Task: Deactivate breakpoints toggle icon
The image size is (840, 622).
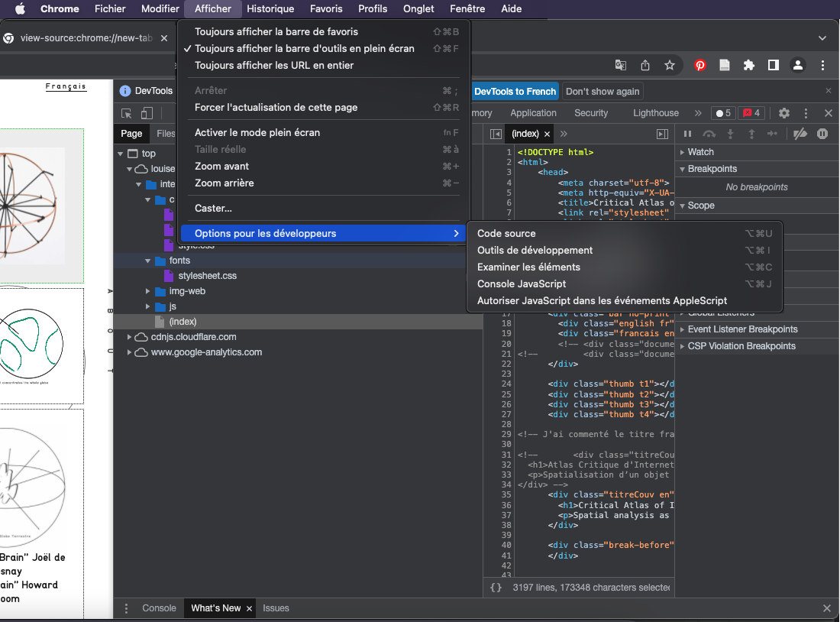Action: (x=800, y=134)
